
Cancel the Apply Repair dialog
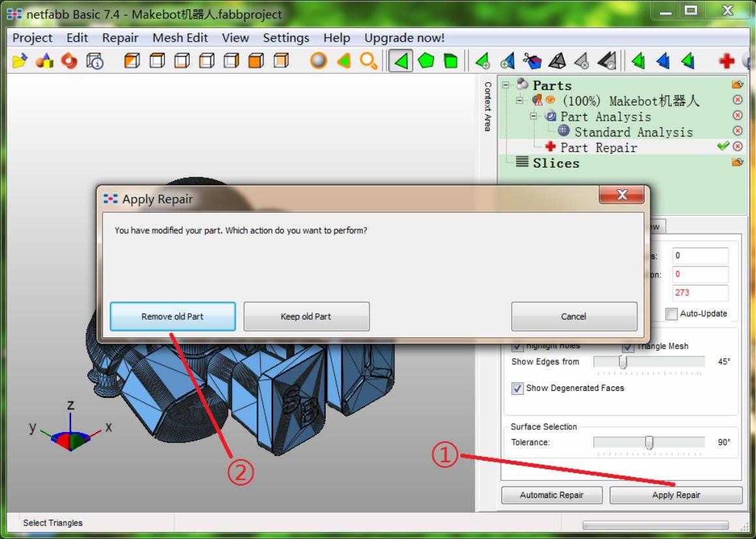574,316
